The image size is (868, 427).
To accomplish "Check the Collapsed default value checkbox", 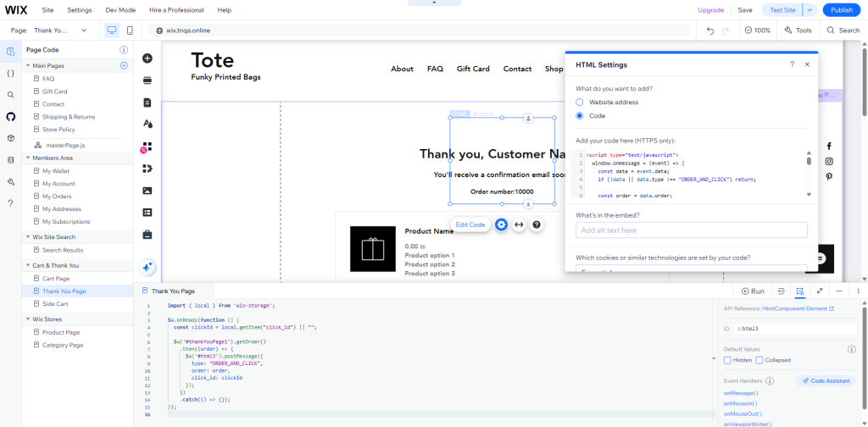I will (759, 360).
